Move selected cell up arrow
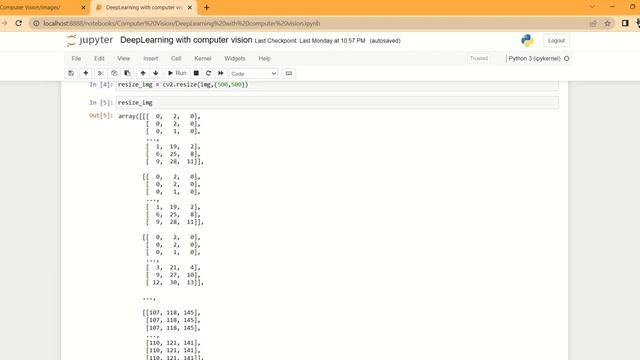 pos(143,73)
